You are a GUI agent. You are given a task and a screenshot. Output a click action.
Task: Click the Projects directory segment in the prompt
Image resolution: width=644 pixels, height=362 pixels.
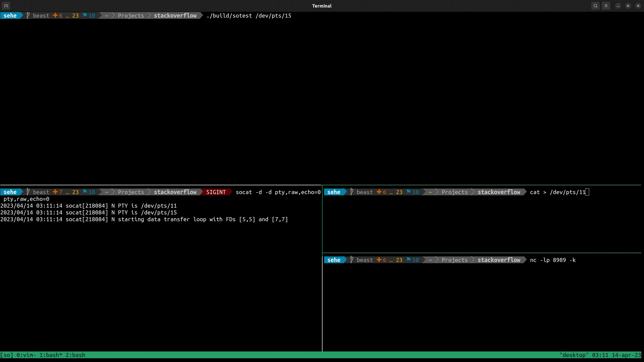131,16
